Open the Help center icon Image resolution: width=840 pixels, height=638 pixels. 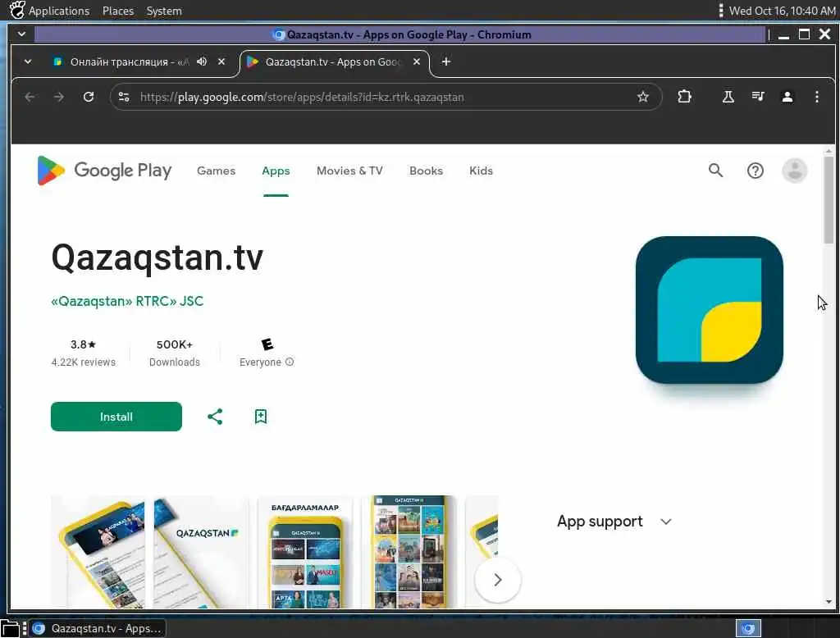click(x=756, y=171)
